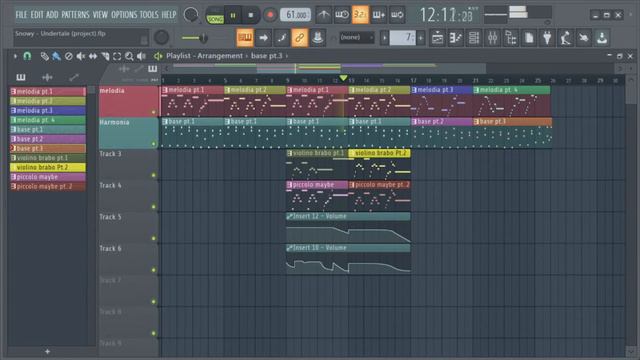Open the Playlist options menu arrow
Viewport: 640px width, 360px height.
16,56
